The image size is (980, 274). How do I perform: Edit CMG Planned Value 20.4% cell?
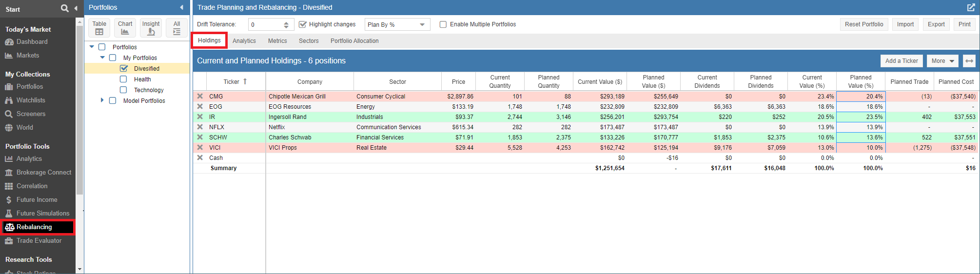[x=861, y=97]
